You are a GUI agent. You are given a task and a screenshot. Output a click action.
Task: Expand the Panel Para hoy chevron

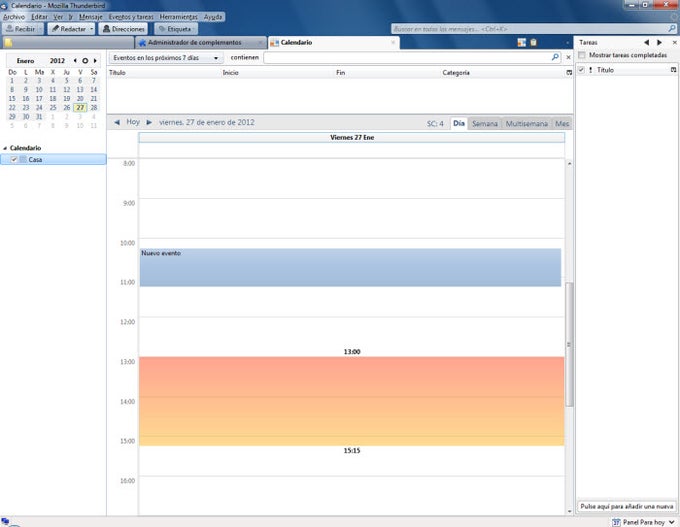[x=672, y=522]
